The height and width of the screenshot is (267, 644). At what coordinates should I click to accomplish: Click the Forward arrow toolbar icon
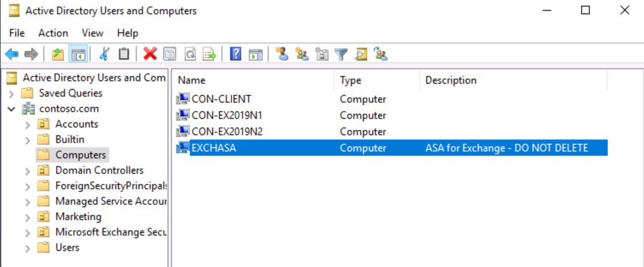[31, 54]
